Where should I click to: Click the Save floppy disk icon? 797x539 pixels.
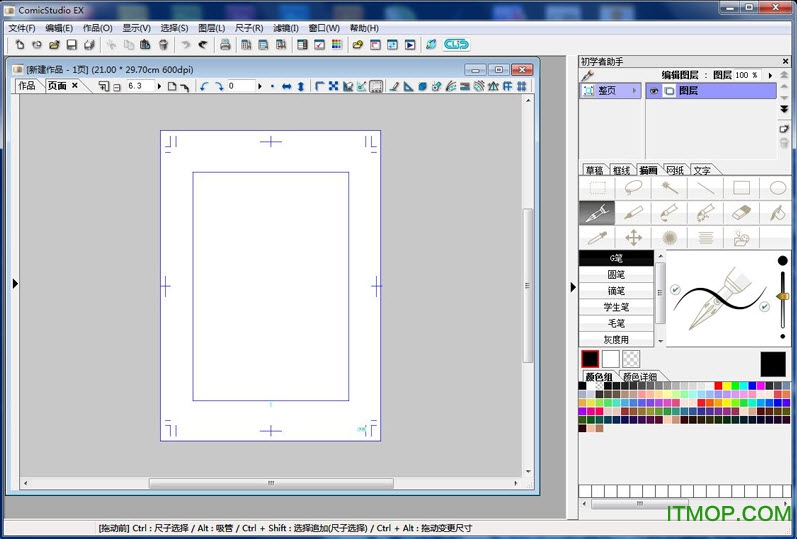tap(72, 45)
